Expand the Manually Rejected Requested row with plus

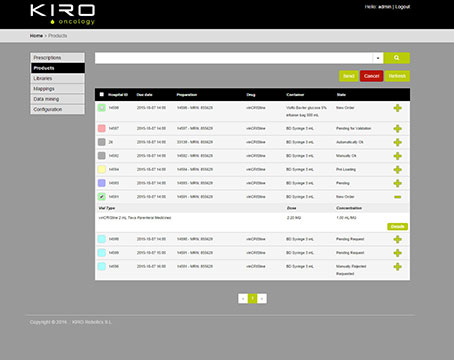click(x=397, y=267)
